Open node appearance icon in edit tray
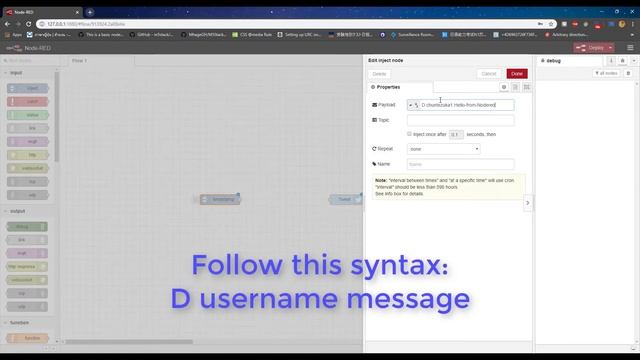Viewport: 640px width, 360px height. pos(527,87)
